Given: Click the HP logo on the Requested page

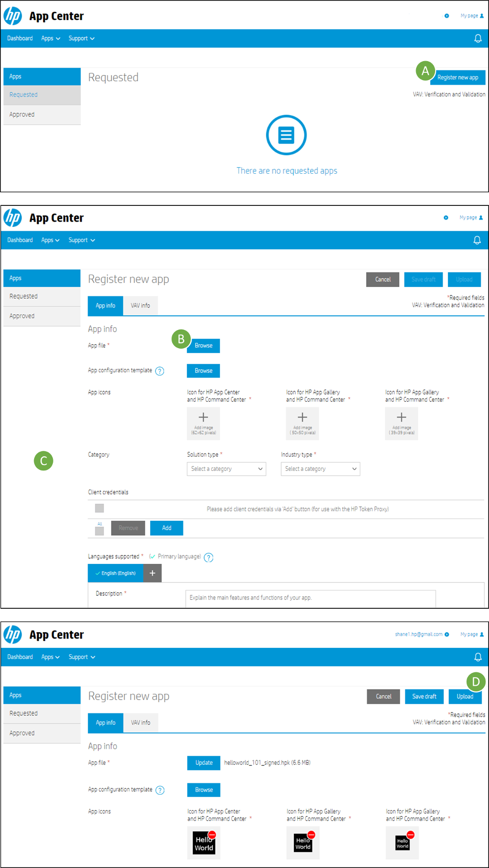Looking at the screenshot, I should pos(13,16).
